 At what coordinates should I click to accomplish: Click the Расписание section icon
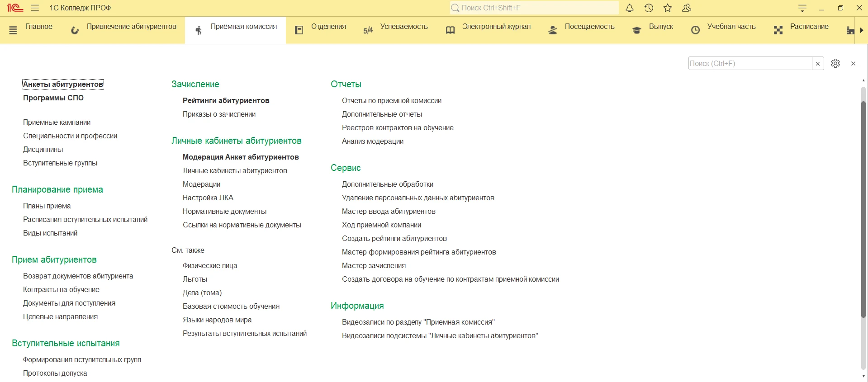[778, 30]
